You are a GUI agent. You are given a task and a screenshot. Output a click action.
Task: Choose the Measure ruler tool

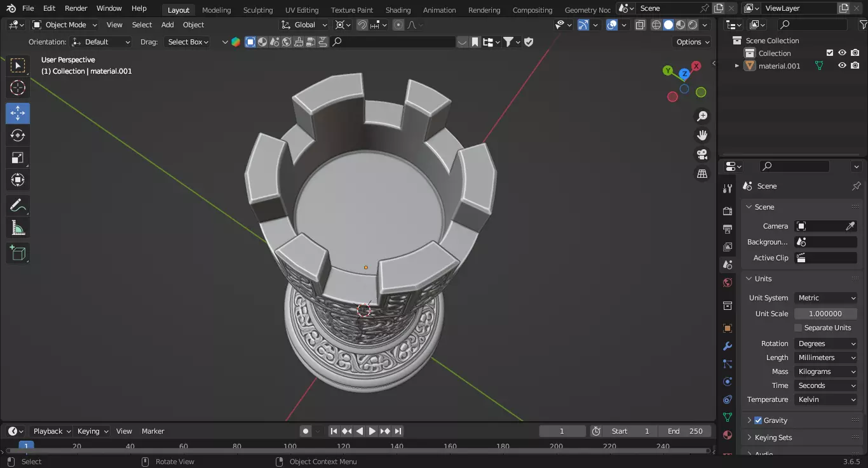click(18, 228)
